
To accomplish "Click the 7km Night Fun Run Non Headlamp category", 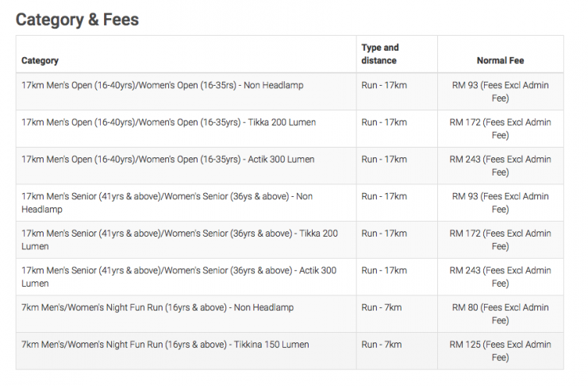I will [157, 307].
